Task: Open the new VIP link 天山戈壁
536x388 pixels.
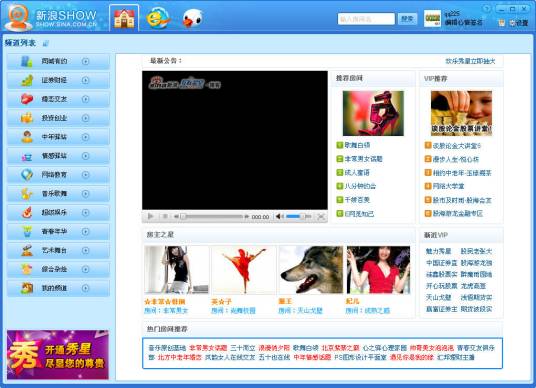Action: (x=438, y=298)
